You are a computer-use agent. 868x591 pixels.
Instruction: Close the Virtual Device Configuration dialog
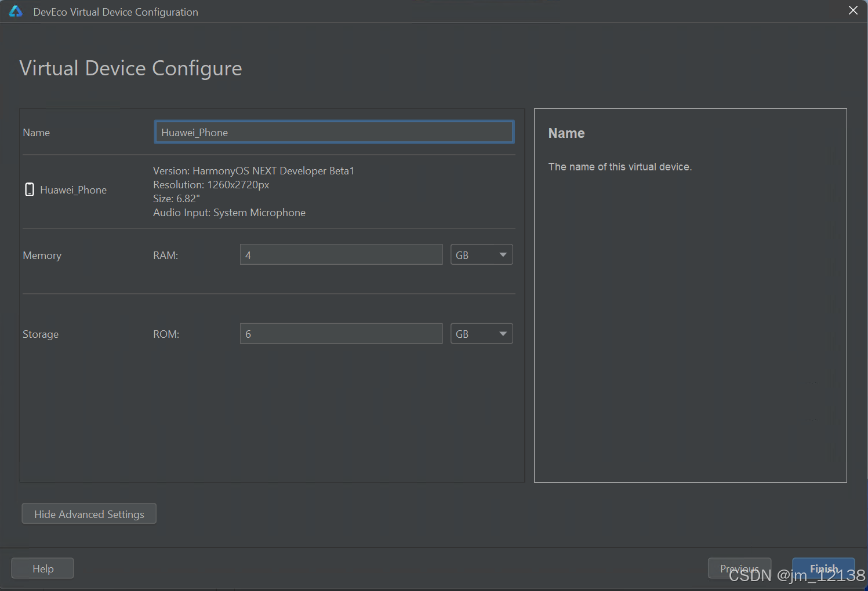853,10
